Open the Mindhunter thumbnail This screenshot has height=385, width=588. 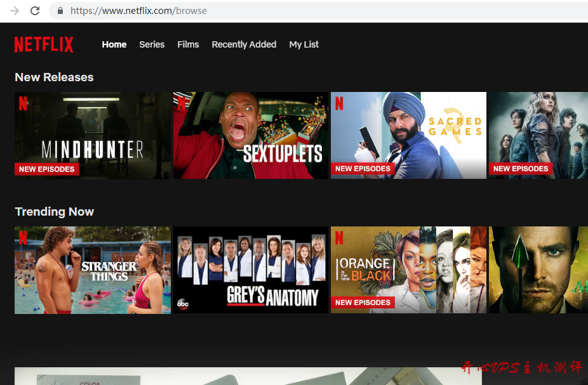click(93, 136)
